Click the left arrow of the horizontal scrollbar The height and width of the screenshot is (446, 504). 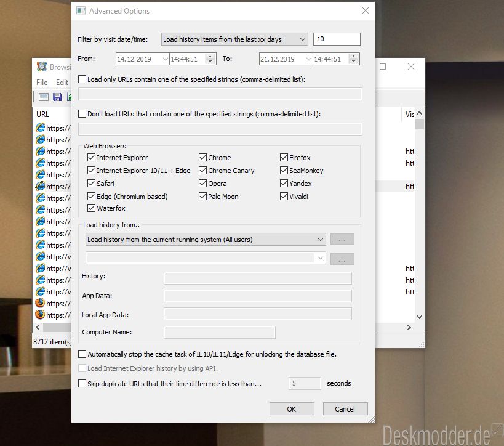pos(38,327)
